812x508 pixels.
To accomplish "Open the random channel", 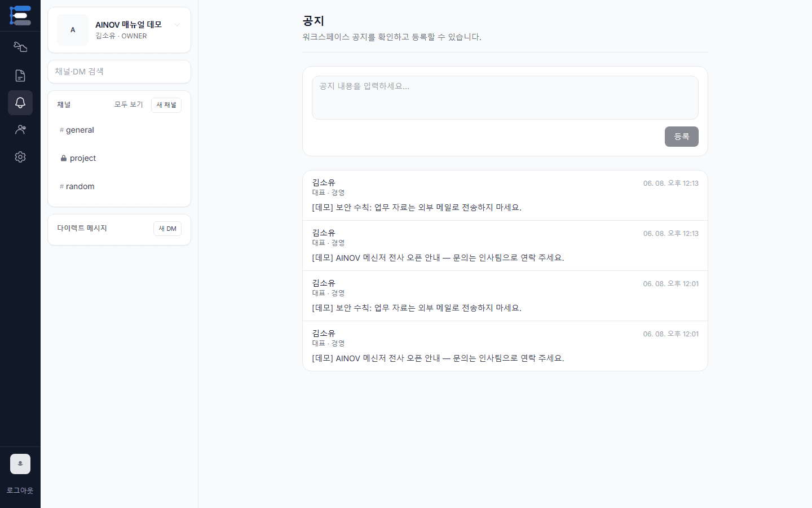I will pos(120,186).
